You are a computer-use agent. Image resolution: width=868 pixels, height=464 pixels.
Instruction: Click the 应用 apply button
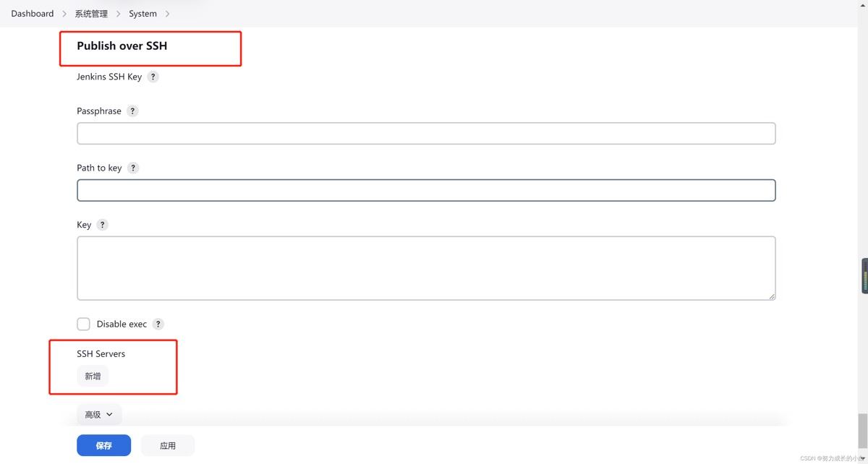point(168,446)
